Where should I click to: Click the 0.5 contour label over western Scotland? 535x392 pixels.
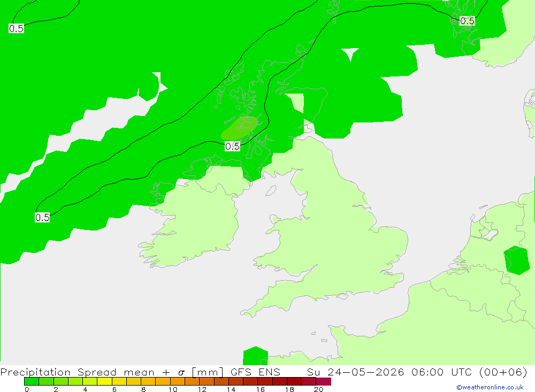coord(232,147)
